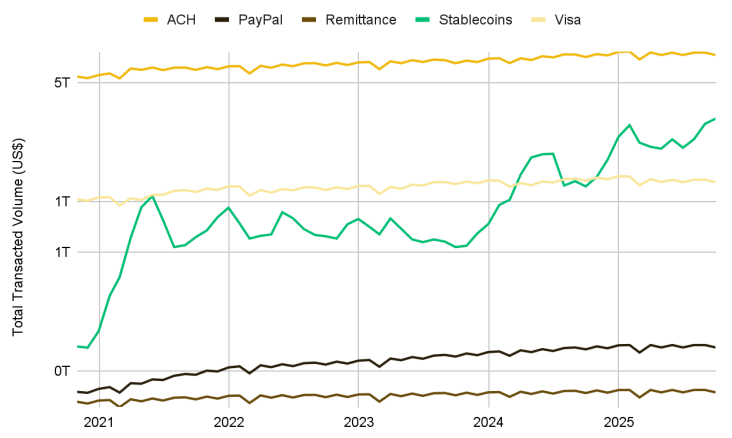Viewport: 732px width, 438px height.
Task: Click the ACH legend color swatch
Action: (152, 19)
